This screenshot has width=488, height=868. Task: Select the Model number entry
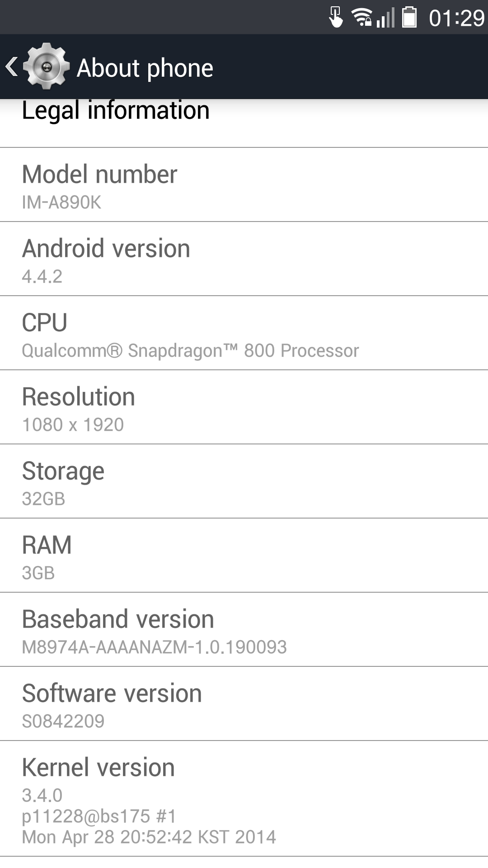pos(244,185)
